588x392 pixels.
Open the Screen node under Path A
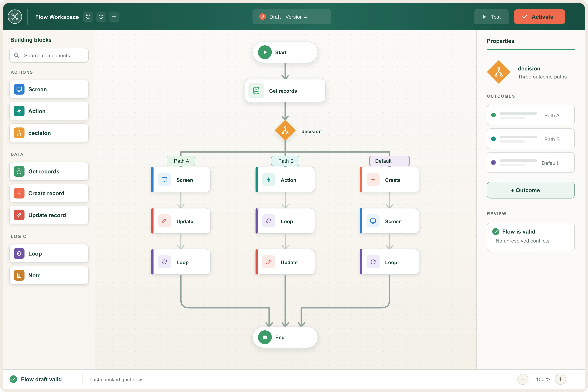(x=181, y=180)
